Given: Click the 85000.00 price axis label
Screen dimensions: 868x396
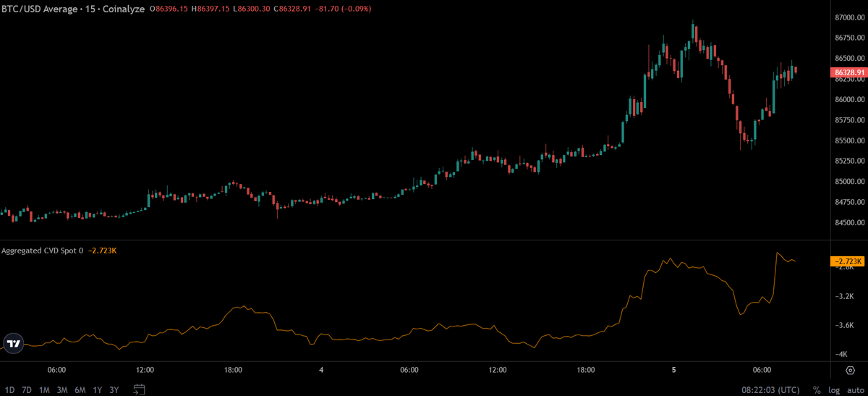Looking at the screenshot, I should pyautogui.click(x=848, y=182).
